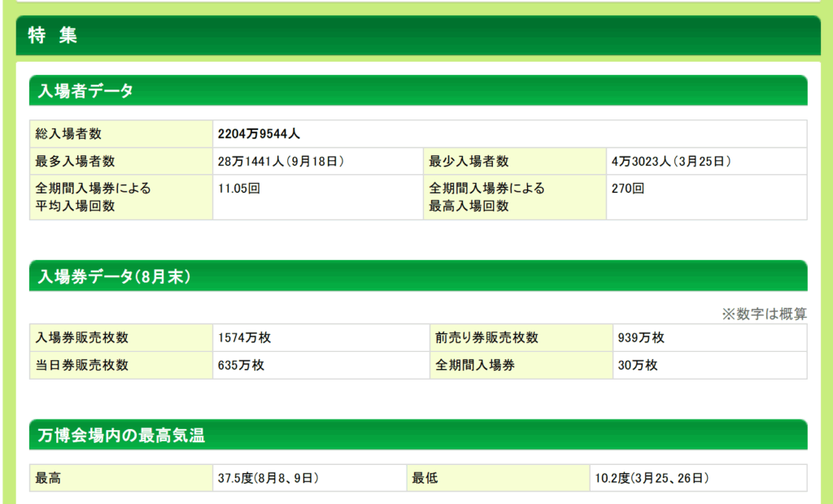The height and width of the screenshot is (504, 833).
Task: Select the 入場者データ section heading
Action: pos(85,91)
